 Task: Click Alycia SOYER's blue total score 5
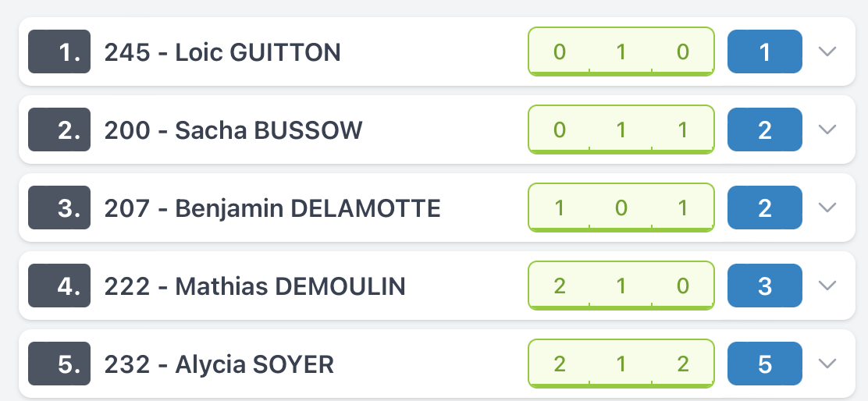[764, 364]
